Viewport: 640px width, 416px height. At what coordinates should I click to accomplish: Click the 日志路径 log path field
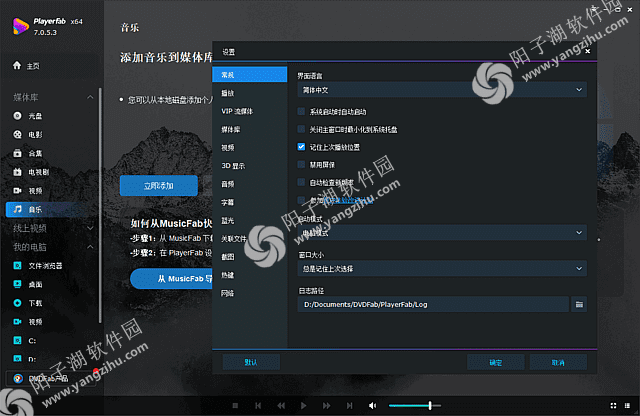(x=433, y=305)
